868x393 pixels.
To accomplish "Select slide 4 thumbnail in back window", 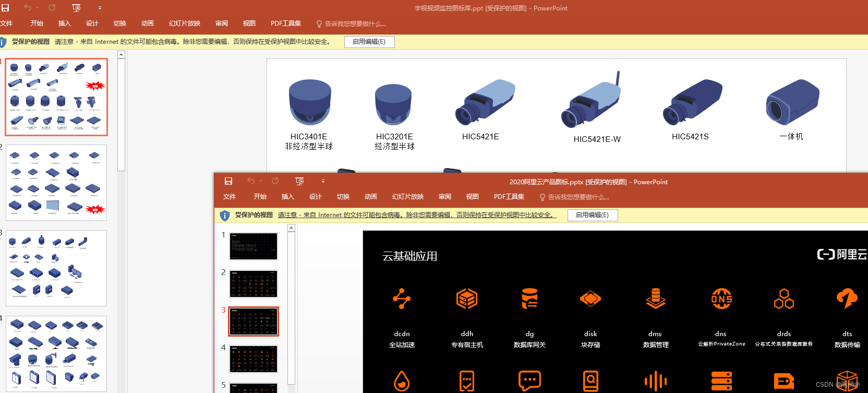I will click(56, 353).
